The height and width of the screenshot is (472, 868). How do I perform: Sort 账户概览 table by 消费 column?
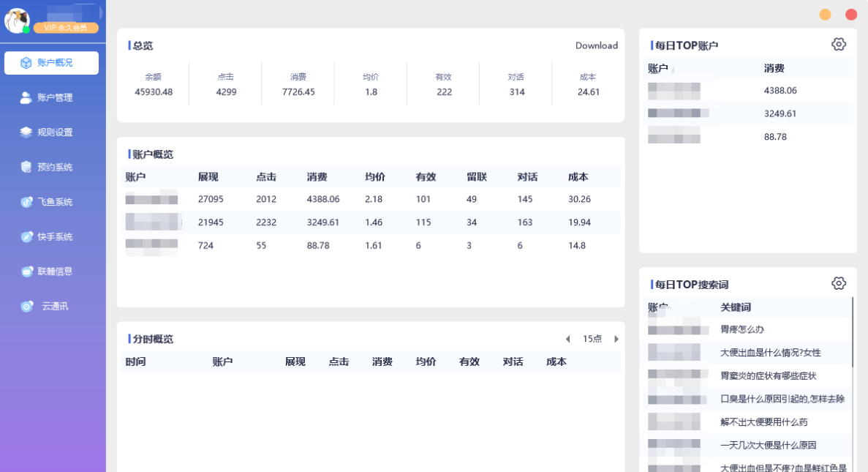(317, 177)
